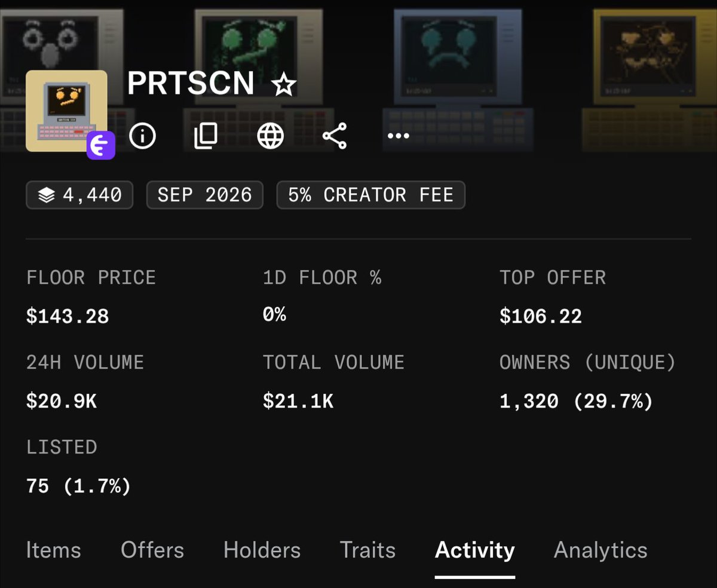Open website via globe icon

pyautogui.click(x=270, y=136)
